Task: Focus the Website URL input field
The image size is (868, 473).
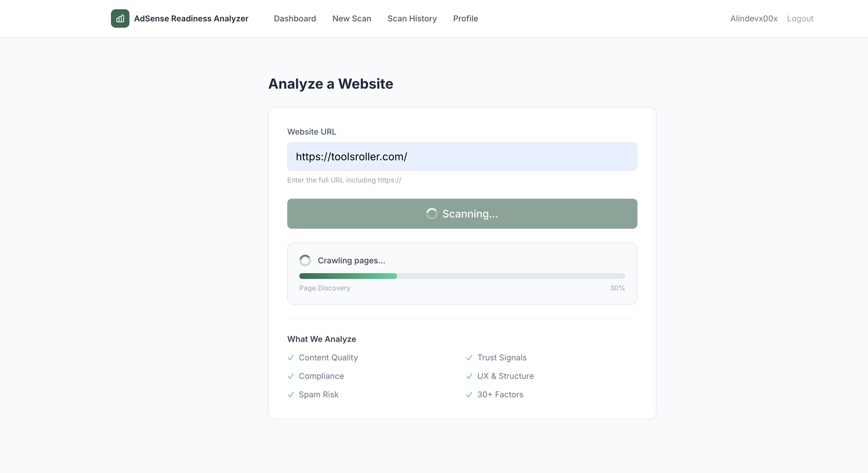Action: click(x=462, y=157)
